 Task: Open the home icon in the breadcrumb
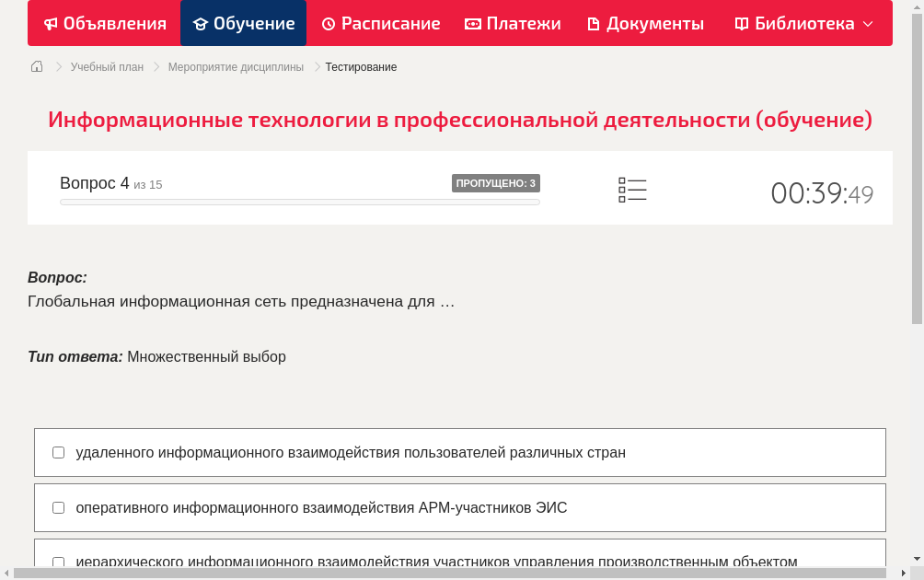pyautogui.click(x=36, y=66)
